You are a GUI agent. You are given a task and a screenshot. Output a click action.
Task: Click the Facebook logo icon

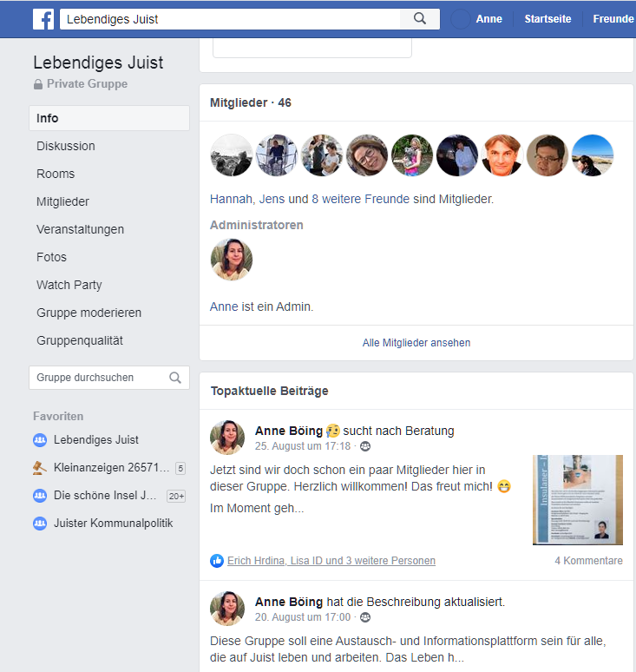43,19
